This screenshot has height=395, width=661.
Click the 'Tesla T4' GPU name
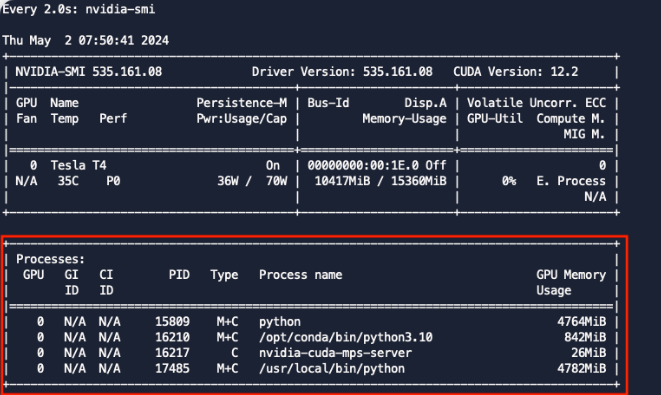pyautogui.click(x=78, y=165)
